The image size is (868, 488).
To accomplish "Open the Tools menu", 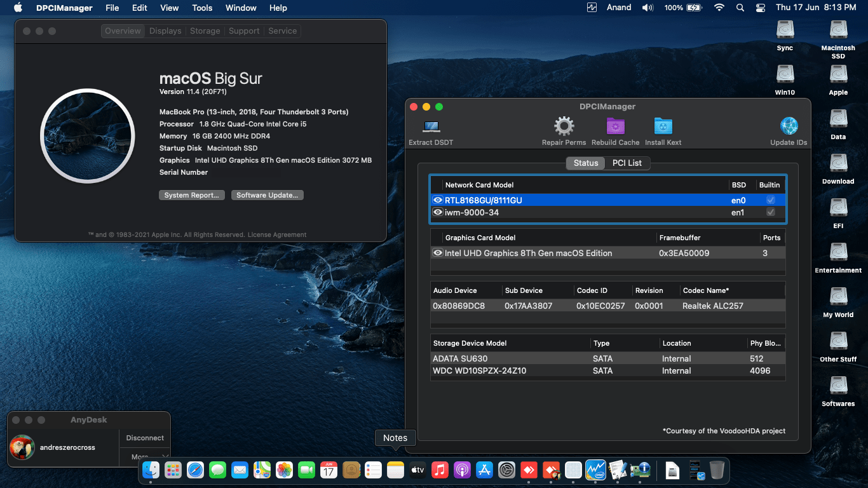I will (202, 8).
